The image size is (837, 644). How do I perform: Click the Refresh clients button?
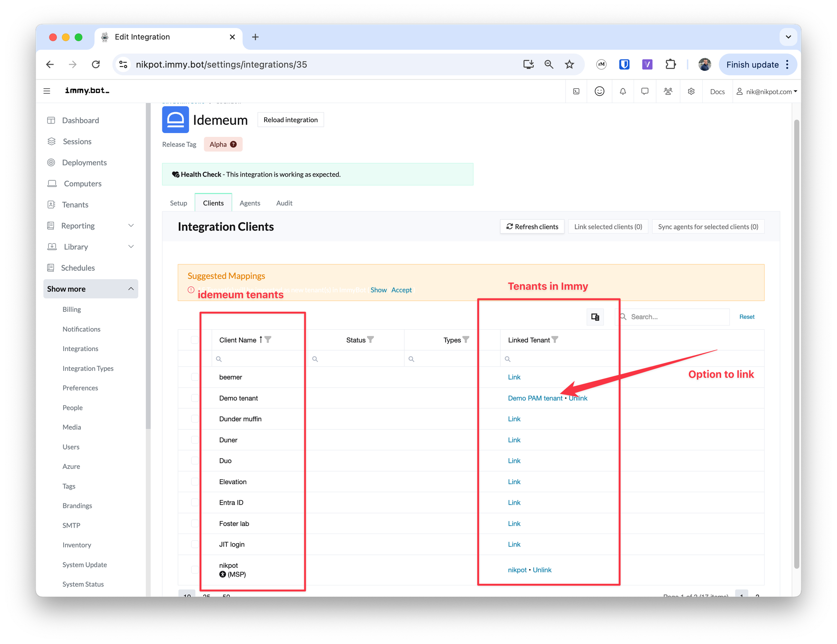tap(532, 226)
